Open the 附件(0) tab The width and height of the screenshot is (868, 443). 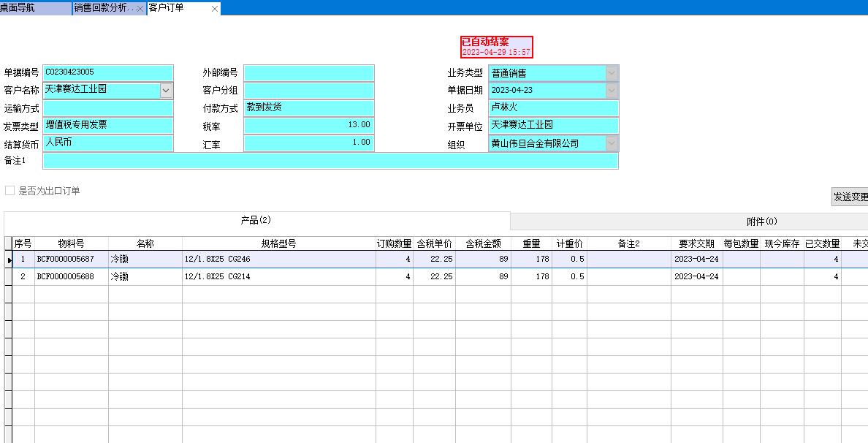[x=761, y=221]
